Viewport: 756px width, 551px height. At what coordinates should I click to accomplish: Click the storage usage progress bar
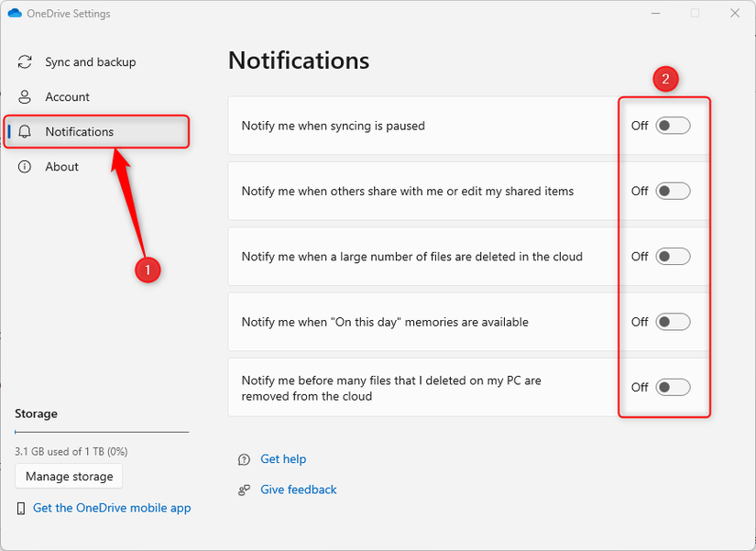pos(102,432)
